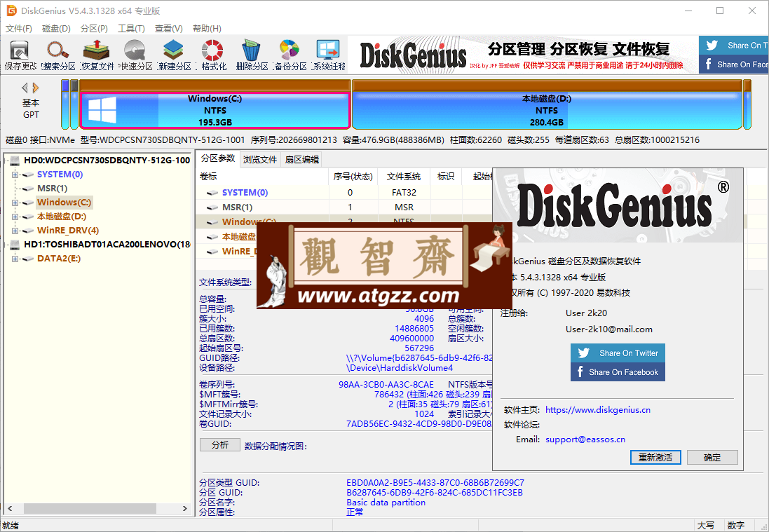
Task: Expand Windows(C:) tree node
Action: tap(15, 203)
